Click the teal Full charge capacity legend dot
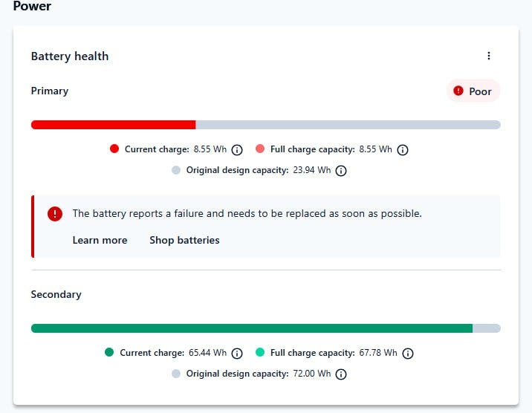Image resolution: width=532 pixels, height=413 pixels. pos(260,352)
